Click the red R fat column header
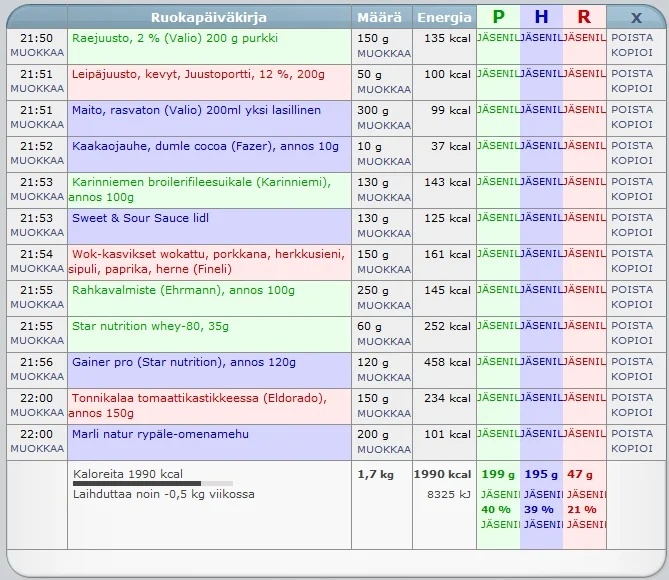Viewport: 669px width, 580px height. [x=584, y=17]
